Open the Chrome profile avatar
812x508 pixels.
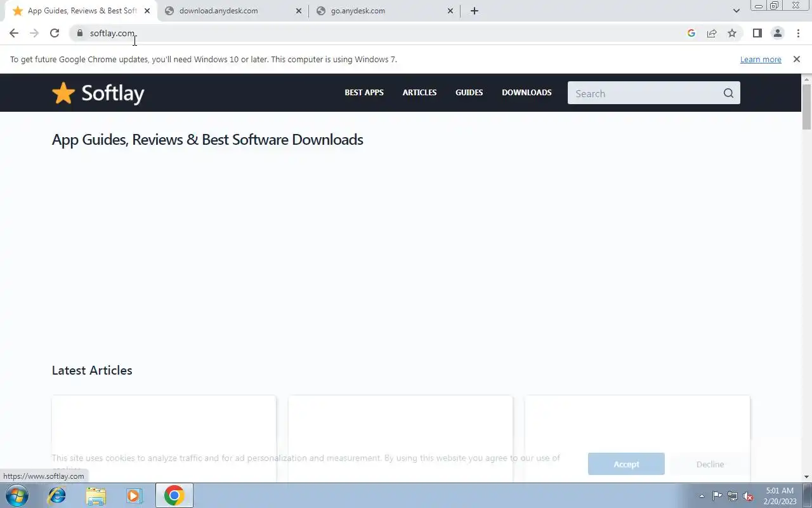778,33
